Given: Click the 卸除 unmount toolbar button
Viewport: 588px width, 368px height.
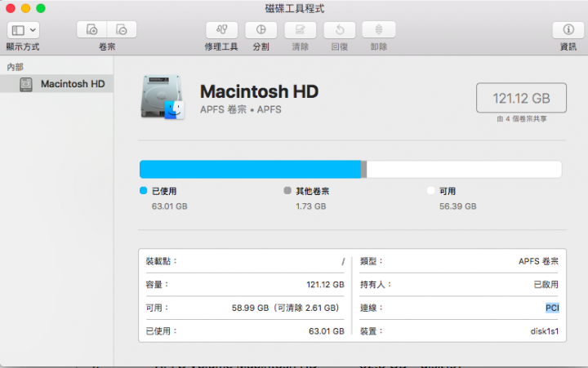Looking at the screenshot, I should tap(379, 29).
